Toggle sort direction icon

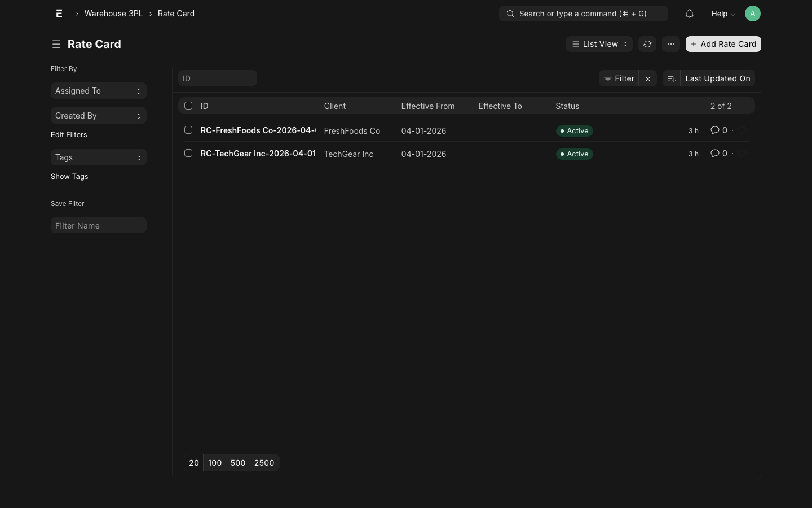click(672, 79)
